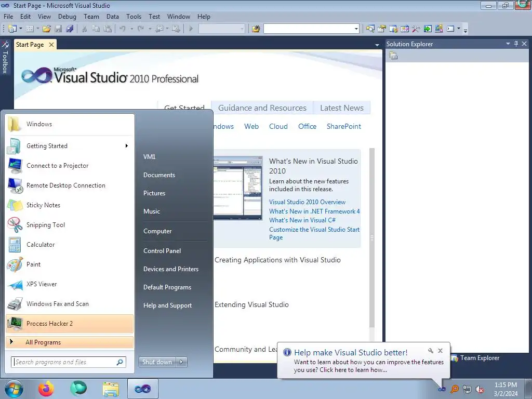This screenshot has width=532, height=399.
Task: Open Solution Explorer window position dropdown arrow
Action: [x=508, y=44]
